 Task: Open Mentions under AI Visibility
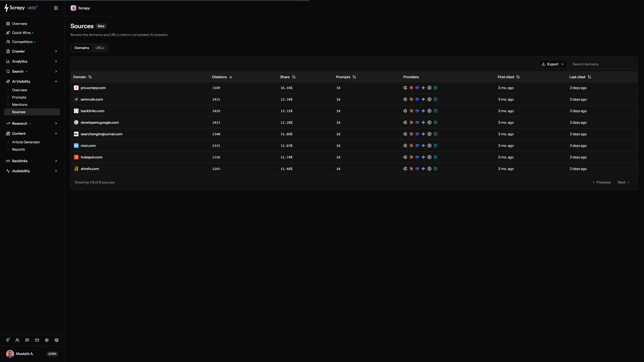click(x=20, y=105)
